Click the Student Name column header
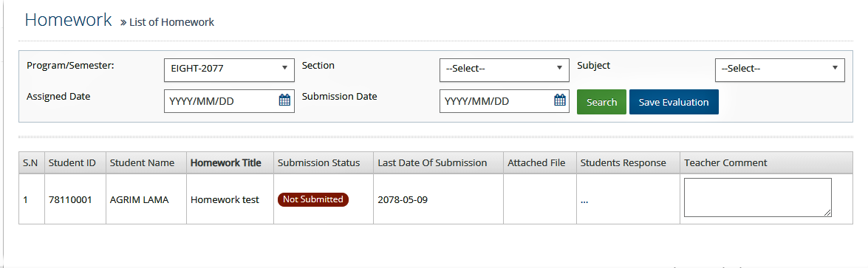The width and height of the screenshot is (868, 268). pos(143,162)
